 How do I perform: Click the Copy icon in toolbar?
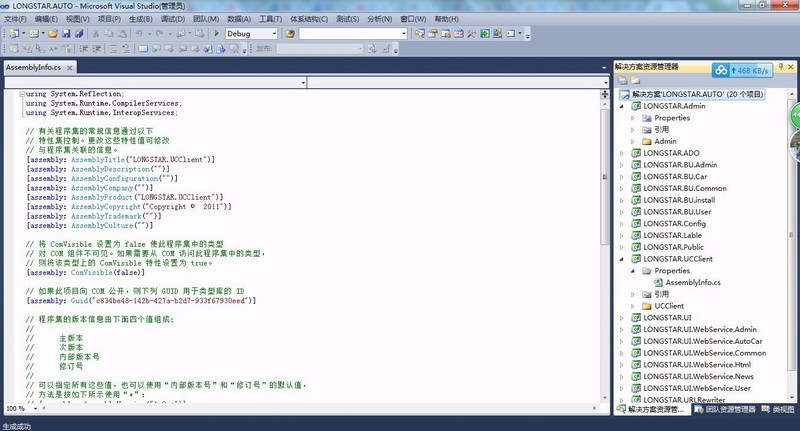pos(109,34)
